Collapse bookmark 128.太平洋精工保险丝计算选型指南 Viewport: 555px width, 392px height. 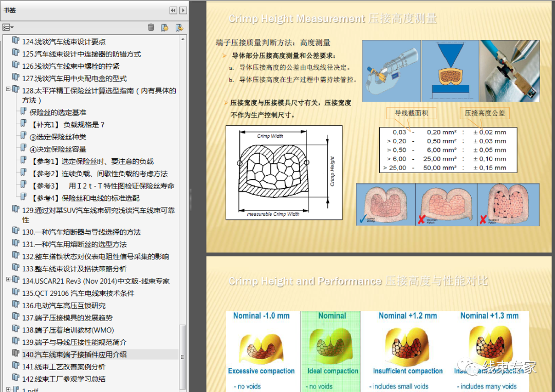coord(8,89)
